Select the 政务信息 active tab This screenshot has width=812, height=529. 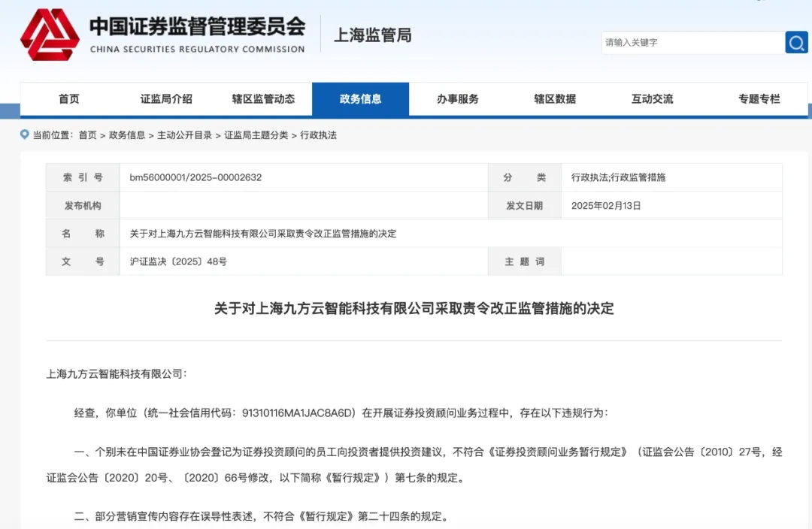coord(360,99)
